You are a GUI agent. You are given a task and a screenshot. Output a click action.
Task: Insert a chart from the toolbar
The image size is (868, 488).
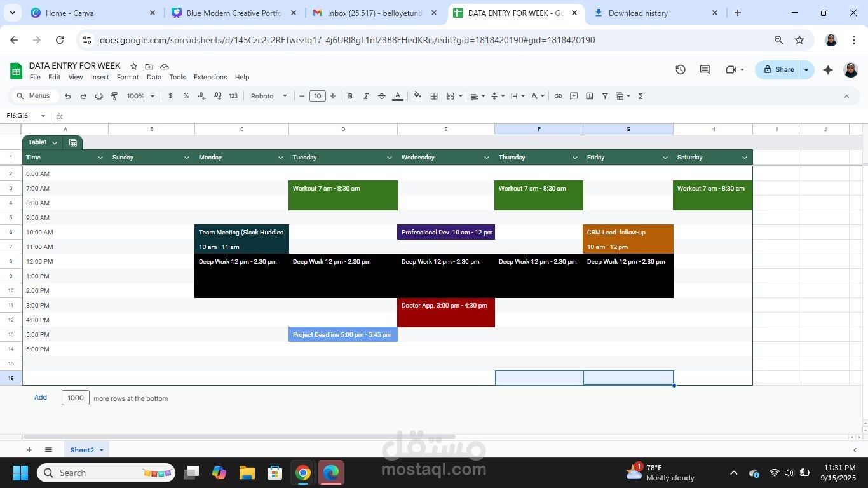coord(589,96)
